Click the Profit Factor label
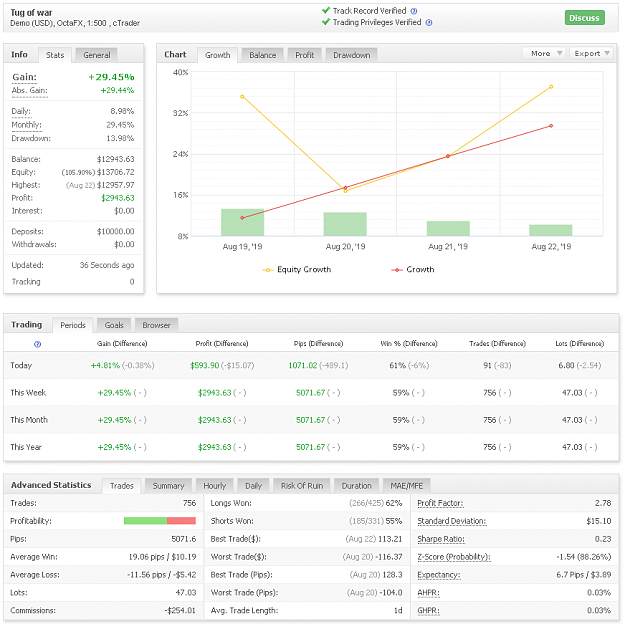The image size is (625, 624). [x=440, y=504]
